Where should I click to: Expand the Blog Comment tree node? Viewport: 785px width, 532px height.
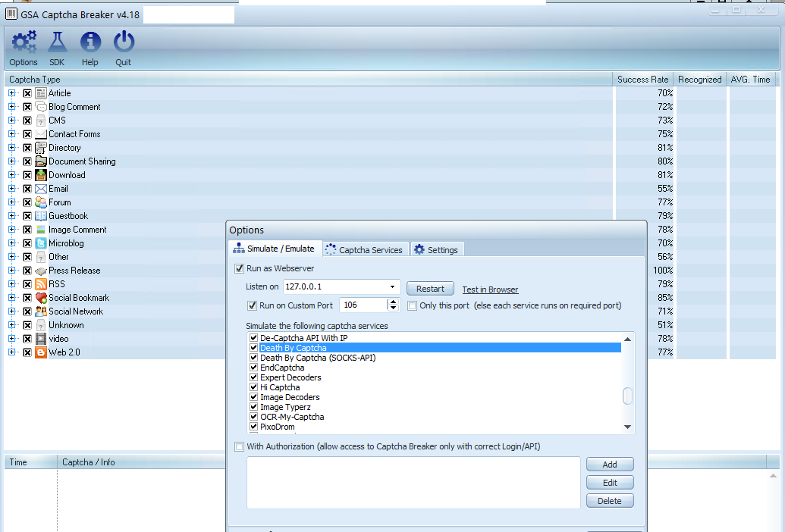(x=11, y=107)
